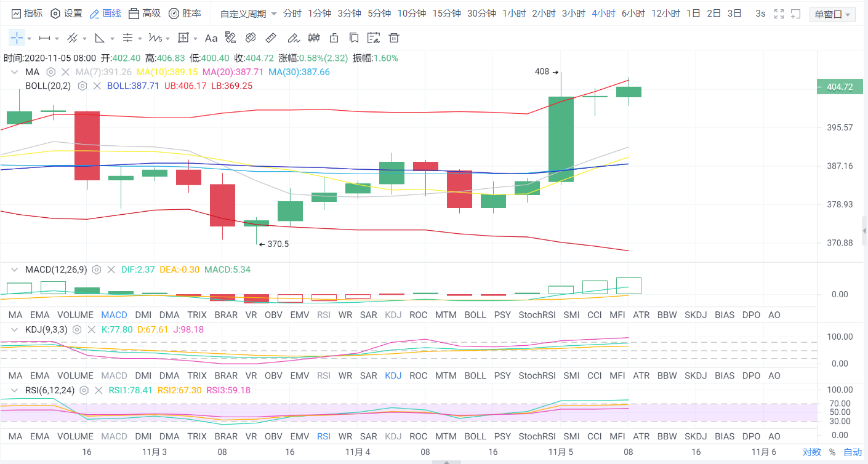Viewport: 868px width, 464px height.
Task: Click the fullscreen expand icon
Action: tap(779, 14)
